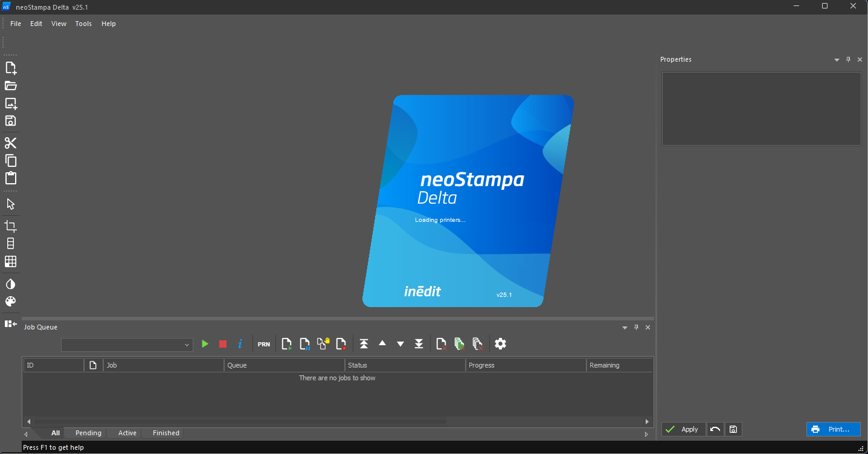868x454 pixels.
Task: Select the Crop tool in left toolbar
Action: [10, 226]
